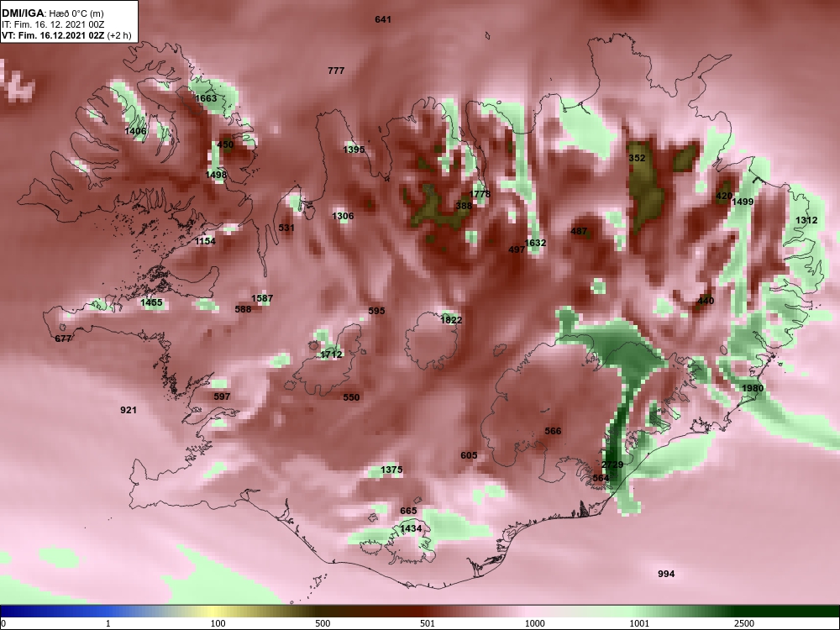Select the 1498 height value
This screenshot has height=630, width=840.
coord(216,175)
